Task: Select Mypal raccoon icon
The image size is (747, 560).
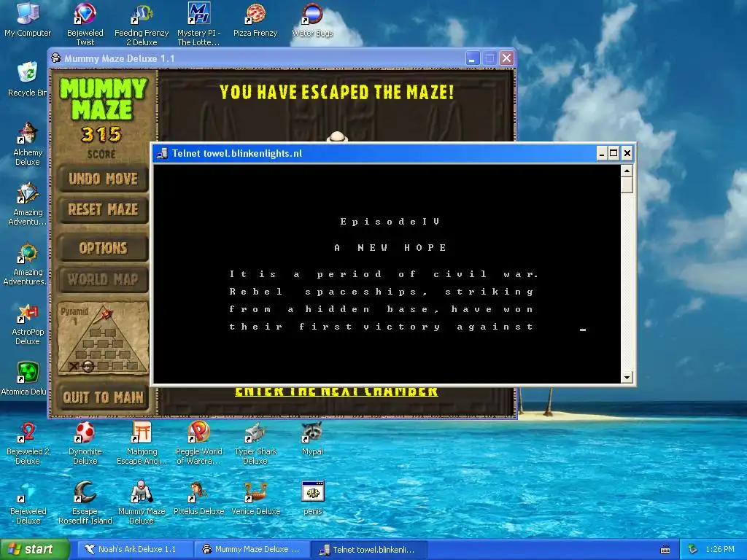Action: click(312, 438)
